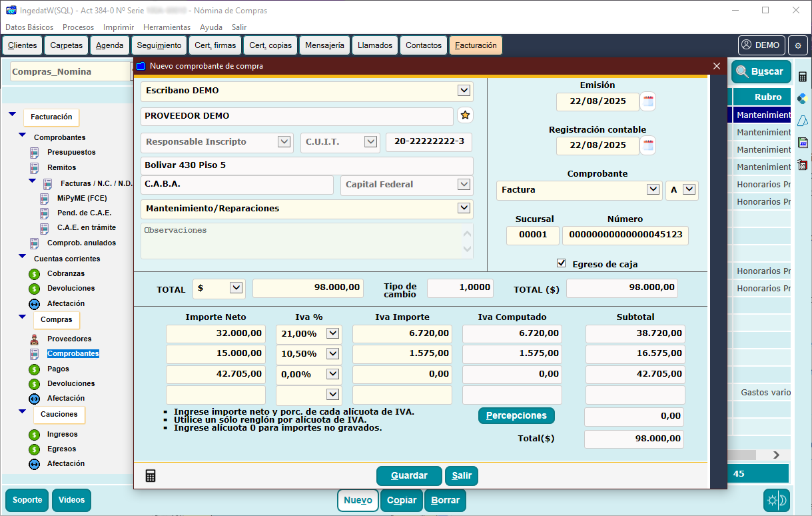Click the MiPyME (FCE) document icon
Viewport: 812px width, 516px height.
click(x=44, y=198)
